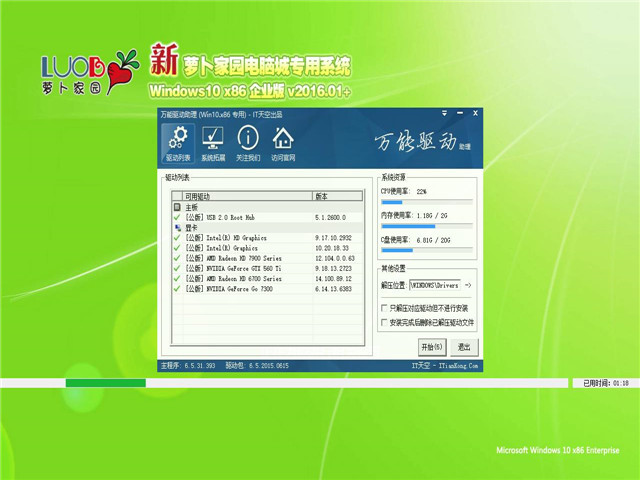Click the 版本 column header

pyautogui.click(x=338, y=196)
